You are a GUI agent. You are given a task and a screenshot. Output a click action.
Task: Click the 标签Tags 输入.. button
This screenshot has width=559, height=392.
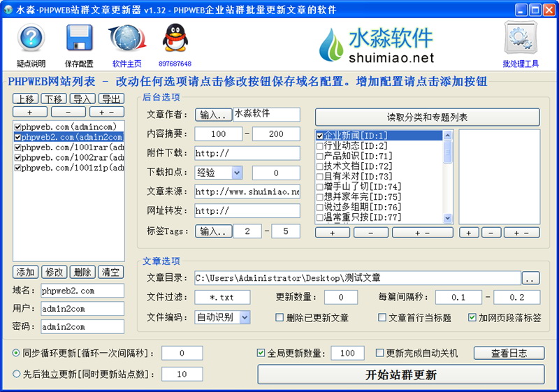point(213,231)
